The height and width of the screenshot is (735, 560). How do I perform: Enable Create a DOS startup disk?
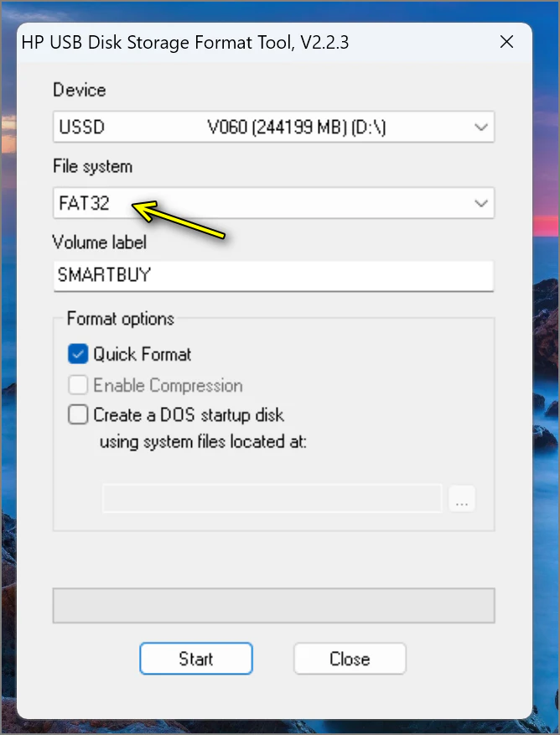77,414
